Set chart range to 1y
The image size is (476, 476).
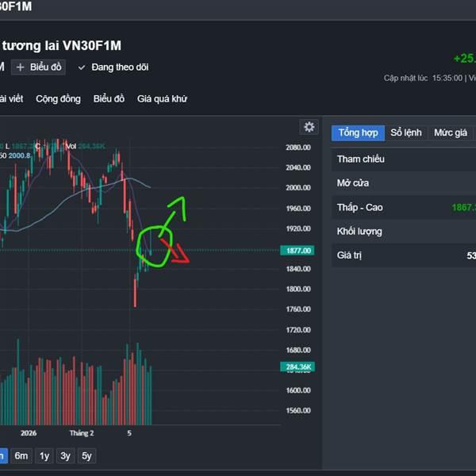(x=44, y=455)
